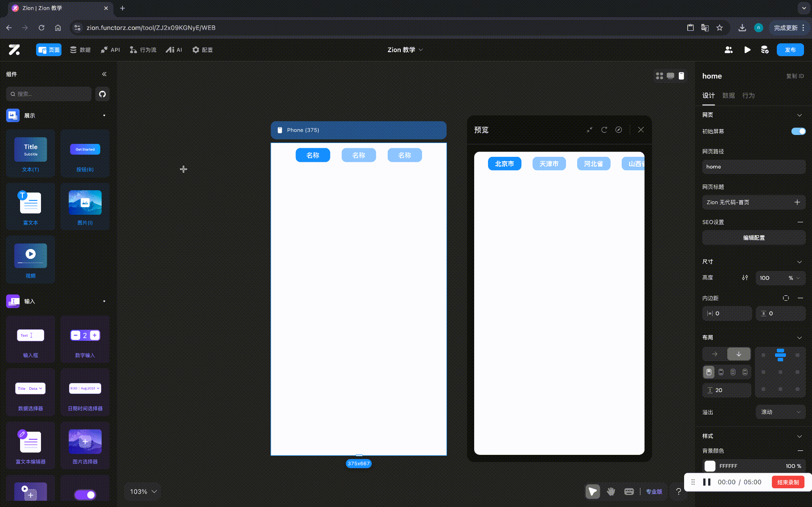Open the 溢出 滚动 dropdown
This screenshot has height=507, width=812.
780,412
